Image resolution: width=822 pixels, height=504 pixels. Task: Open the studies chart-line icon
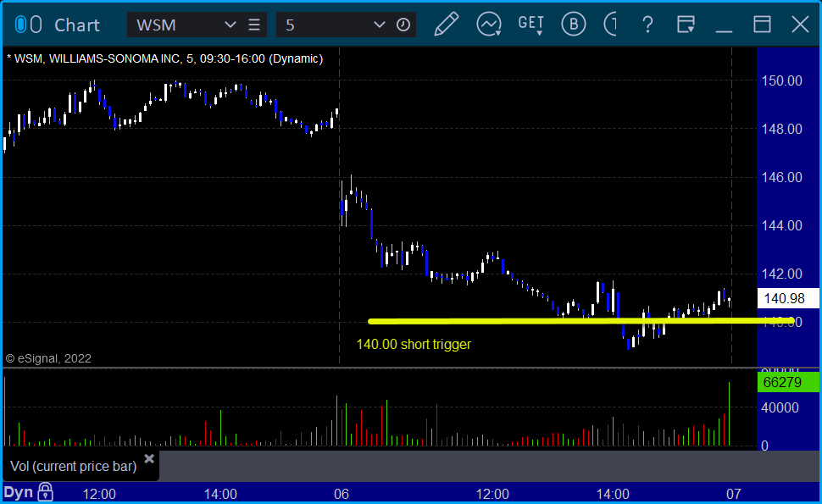click(489, 24)
